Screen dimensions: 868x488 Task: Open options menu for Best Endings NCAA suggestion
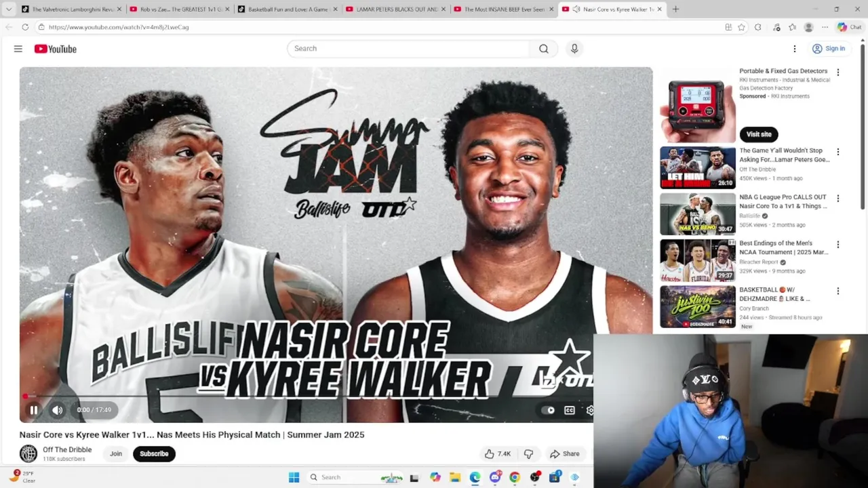(x=837, y=245)
